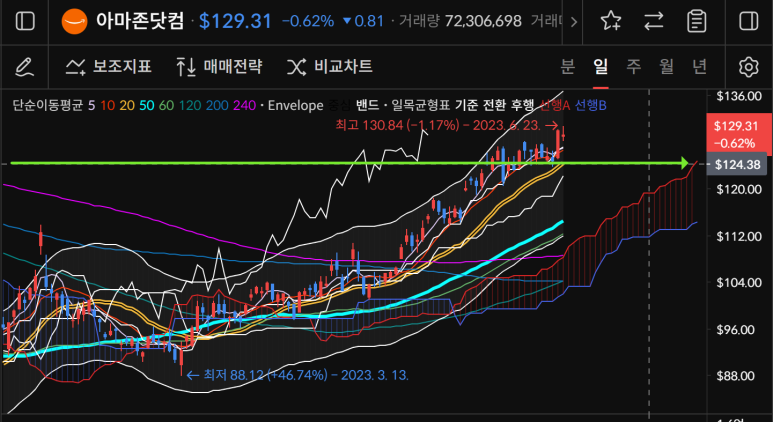The height and width of the screenshot is (422, 773).
Task: Click the $124.38 crosshair price label
Action: click(738, 164)
